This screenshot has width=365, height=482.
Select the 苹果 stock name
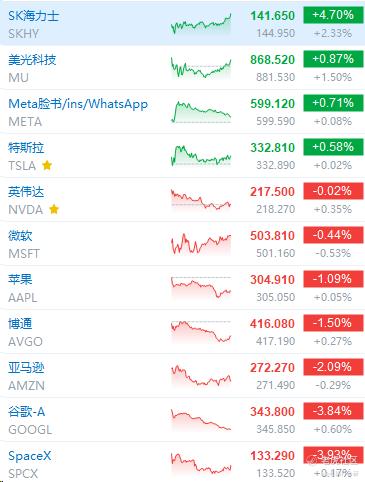(20, 280)
